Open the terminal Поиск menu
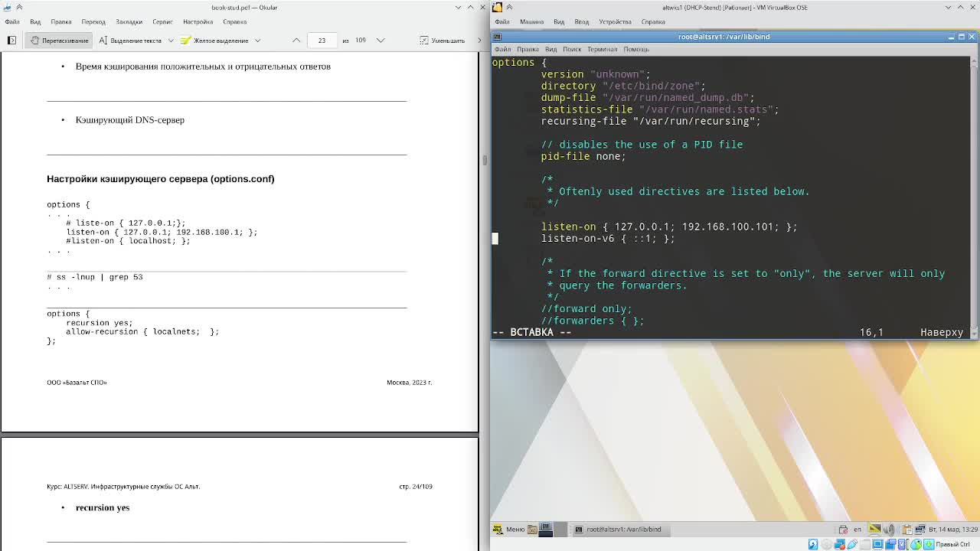Image resolution: width=980 pixels, height=551 pixels. coord(572,49)
